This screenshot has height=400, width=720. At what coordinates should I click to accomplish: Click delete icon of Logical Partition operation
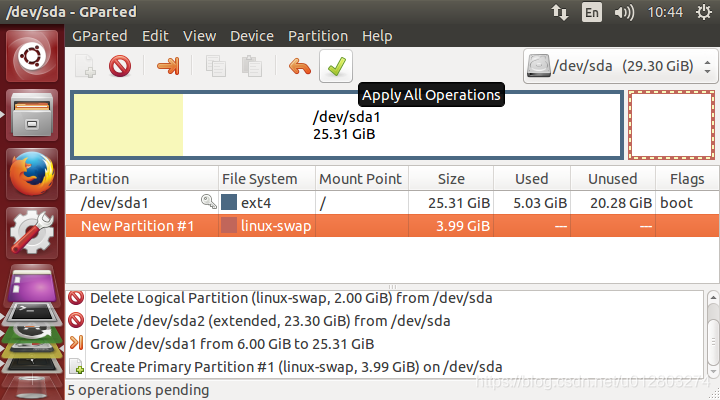(x=76, y=298)
